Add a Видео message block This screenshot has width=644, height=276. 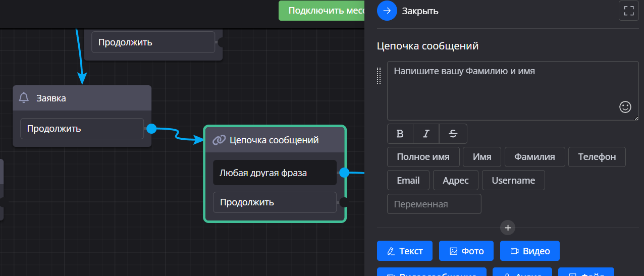point(529,251)
